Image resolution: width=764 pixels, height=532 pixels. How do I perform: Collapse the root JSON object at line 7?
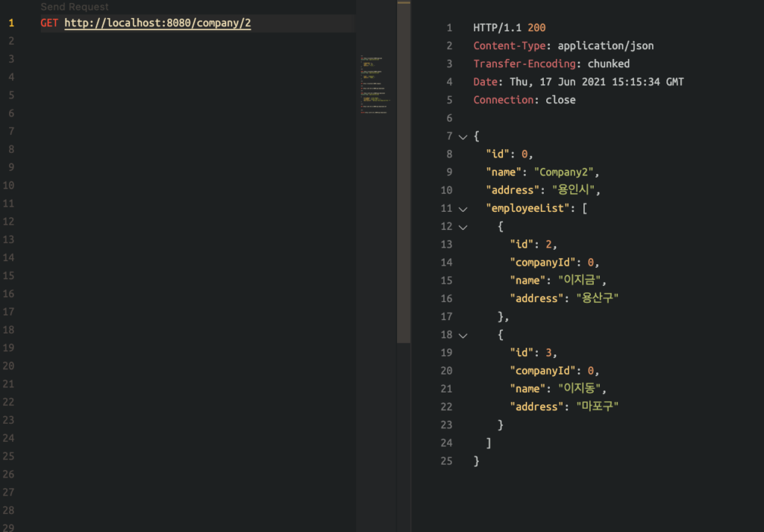click(463, 137)
